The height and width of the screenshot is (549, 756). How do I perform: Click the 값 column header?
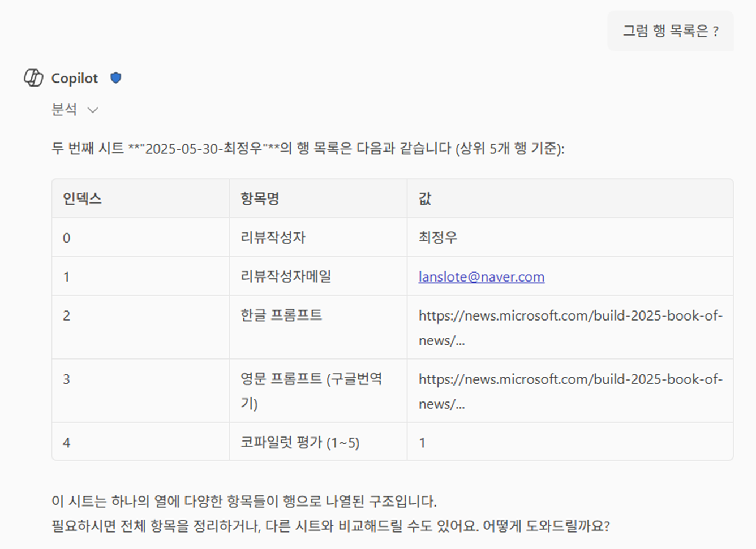pos(570,198)
